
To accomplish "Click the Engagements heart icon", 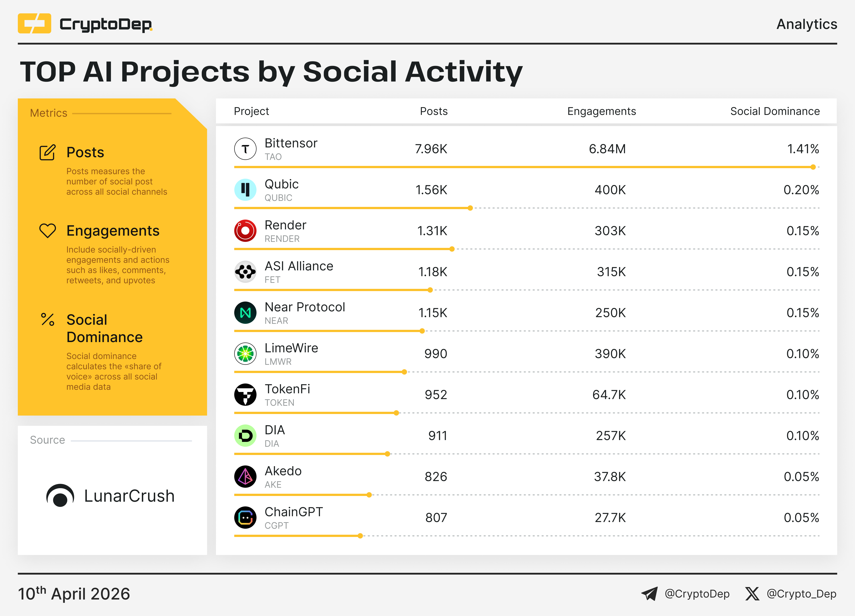I will (x=47, y=231).
